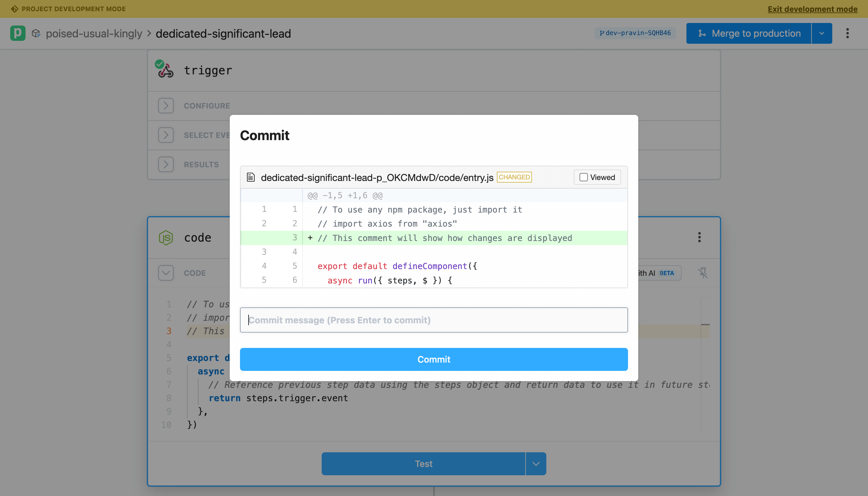Open the Merge to production dropdown arrow
This screenshot has width=868, height=496.
click(821, 33)
